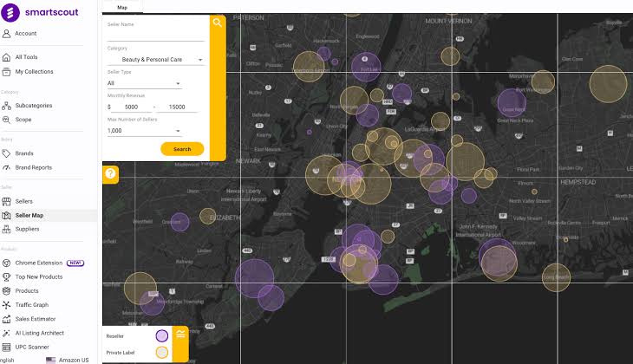Click the purple Reseller legend swatch
Screen dimensions: 633x364
click(162, 335)
